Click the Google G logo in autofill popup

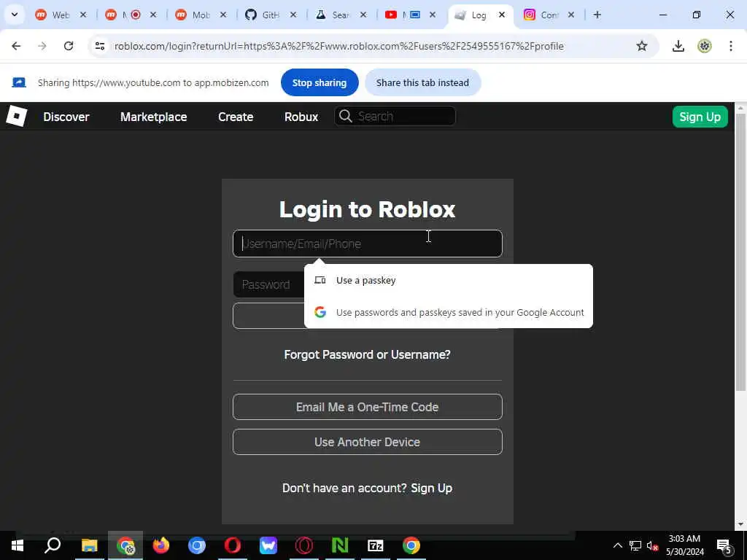[x=320, y=312]
